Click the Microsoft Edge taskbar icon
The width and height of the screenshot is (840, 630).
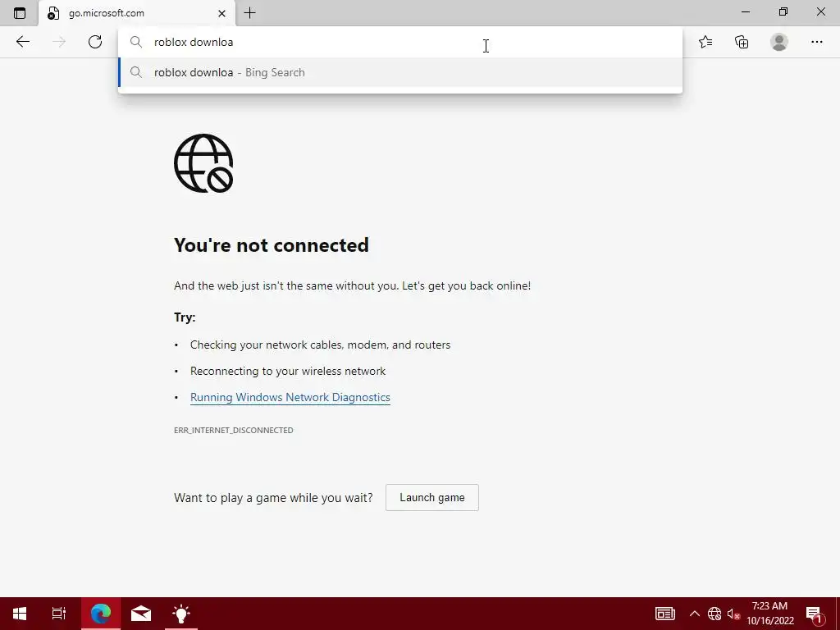pyautogui.click(x=101, y=614)
